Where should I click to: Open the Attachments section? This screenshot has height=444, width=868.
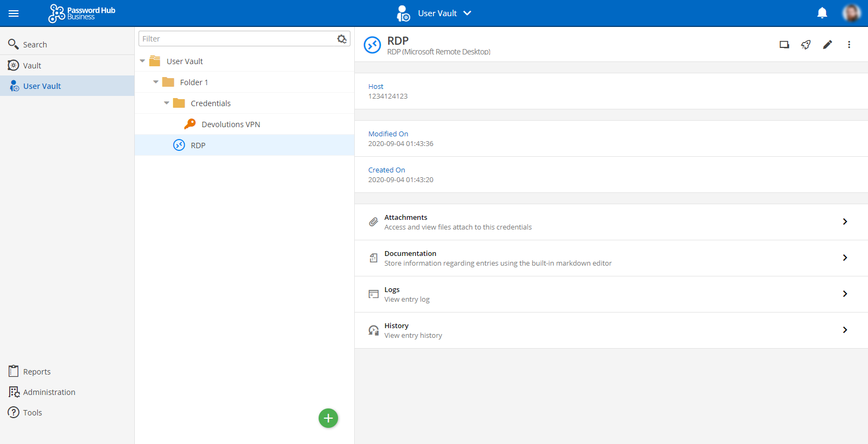pos(611,222)
